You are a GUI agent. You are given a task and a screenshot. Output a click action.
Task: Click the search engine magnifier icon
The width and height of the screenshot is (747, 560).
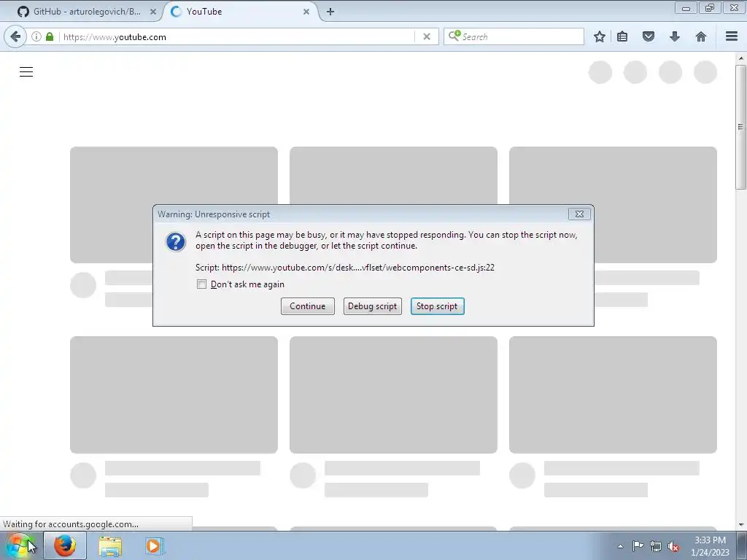click(x=454, y=36)
